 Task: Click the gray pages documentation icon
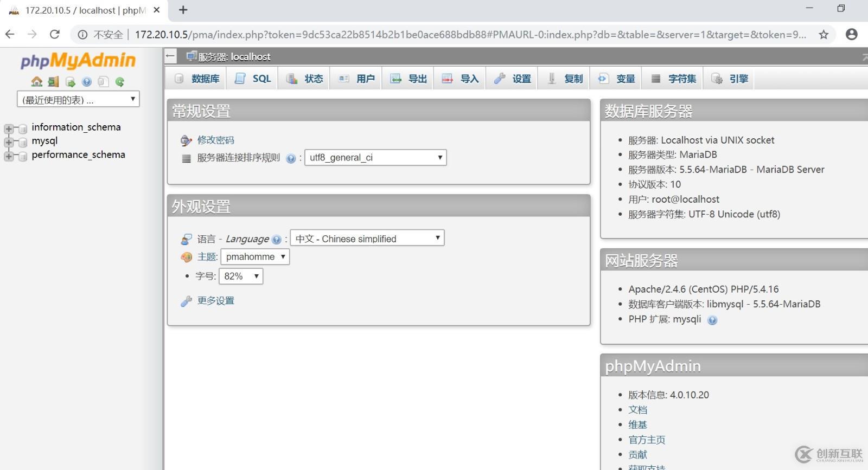coord(103,82)
